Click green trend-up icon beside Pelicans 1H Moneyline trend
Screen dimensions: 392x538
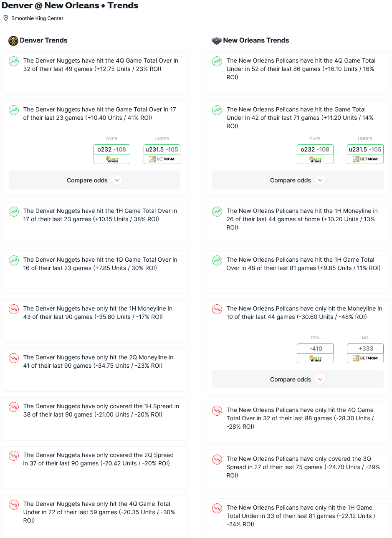[x=217, y=212]
